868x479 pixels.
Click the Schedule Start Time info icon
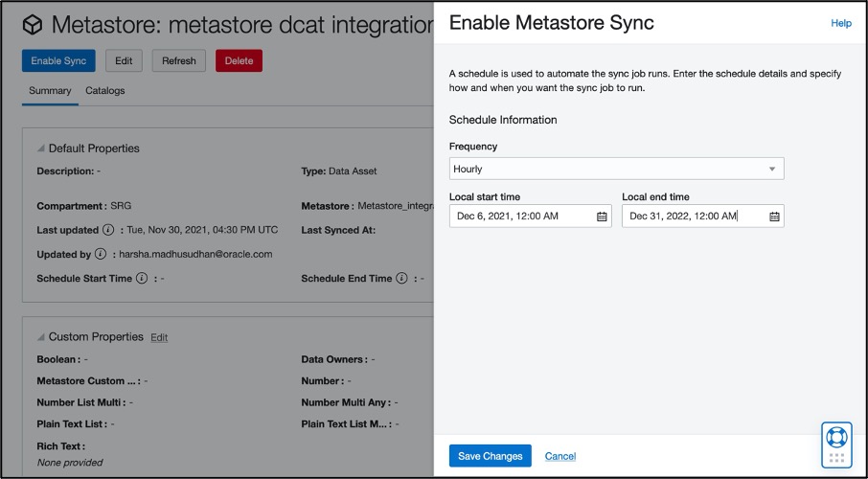pyautogui.click(x=142, y=279)
